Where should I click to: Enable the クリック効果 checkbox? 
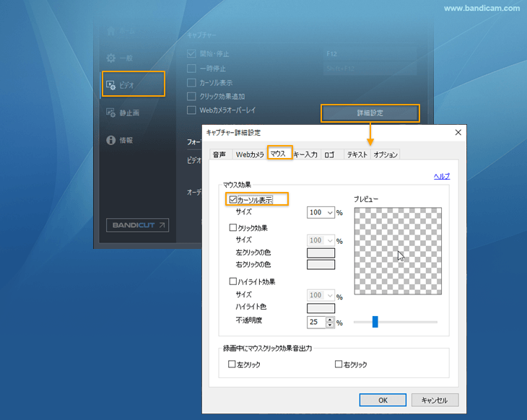[233, 227]
